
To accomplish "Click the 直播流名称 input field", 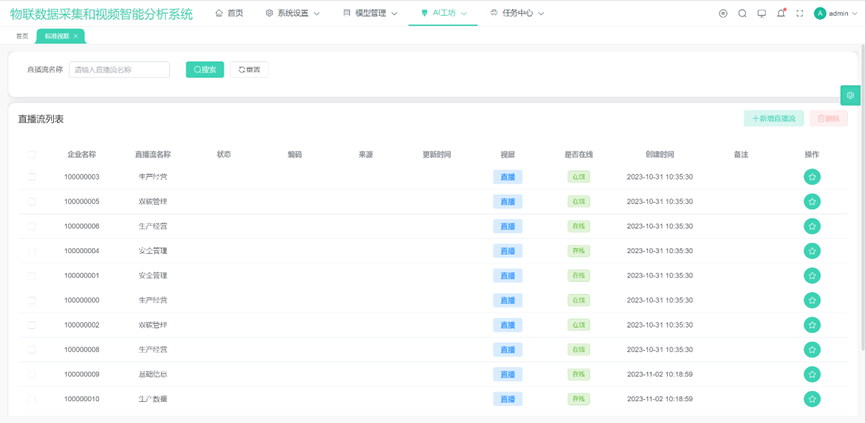I will 119,69.
